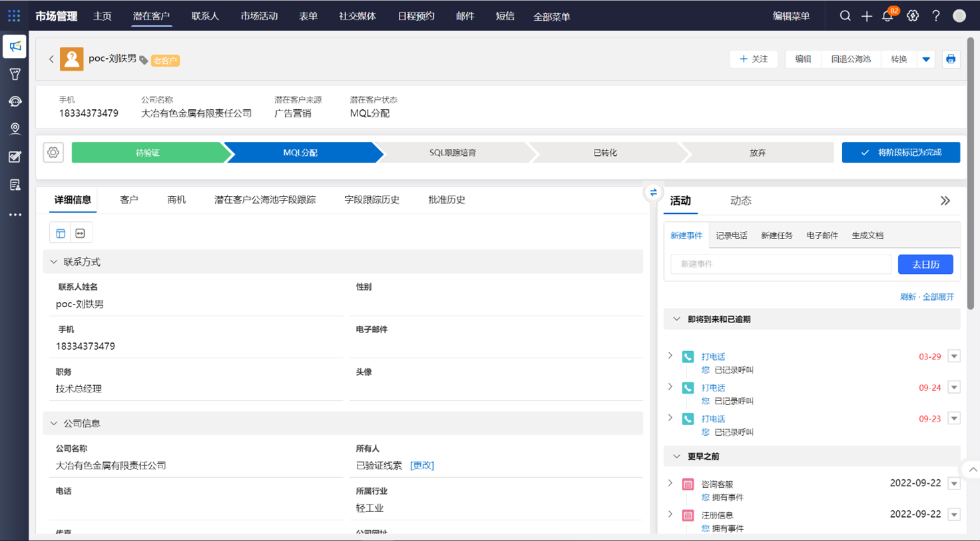Open the dropdown arrow next to 转换
This screenshot has width=980, height=541.
[925, 59]
